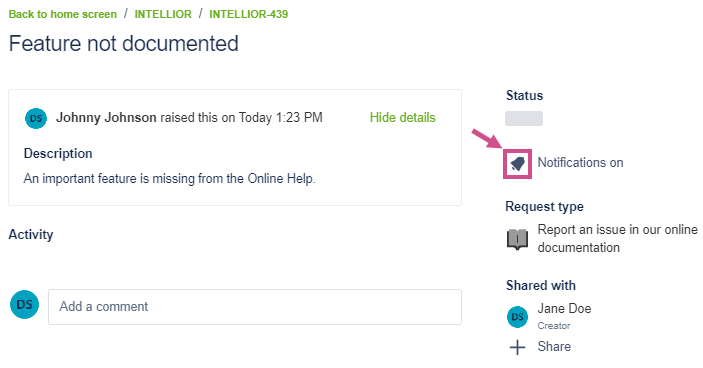Screen dimensions: 703x368
Task: Click the book icon under Request type
Action: click(517, 239)
